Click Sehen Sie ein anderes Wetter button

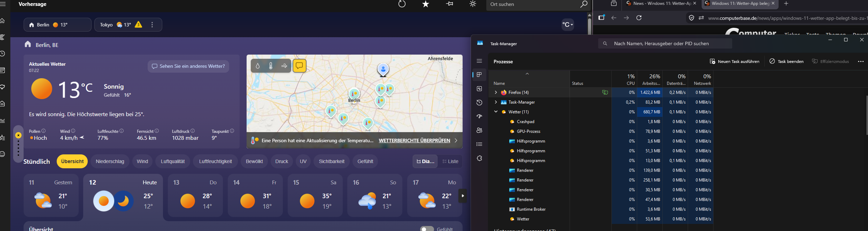pos(188,66)
